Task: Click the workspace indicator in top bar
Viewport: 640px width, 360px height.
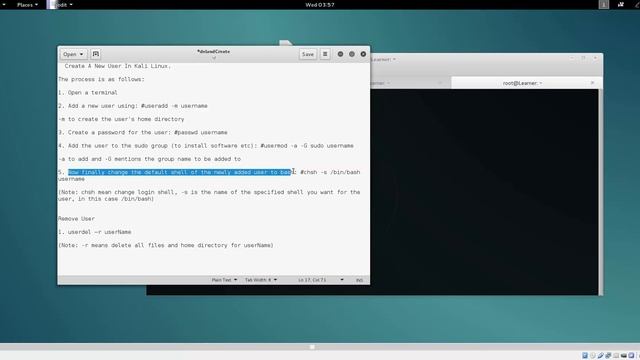Action: click(604, 5)
